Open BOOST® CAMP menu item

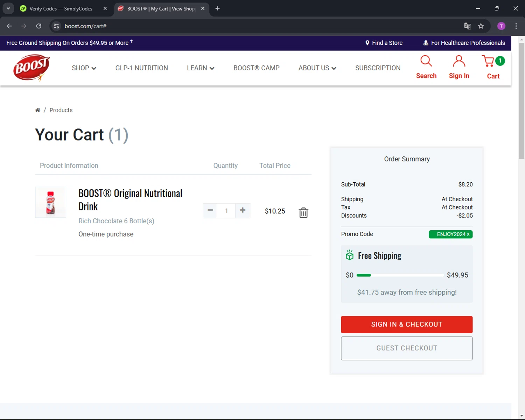257,68
